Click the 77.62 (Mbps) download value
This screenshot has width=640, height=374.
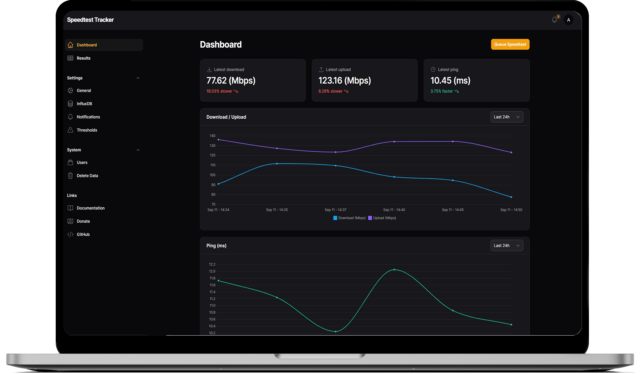pyautogui.click(x=231, y=80)
